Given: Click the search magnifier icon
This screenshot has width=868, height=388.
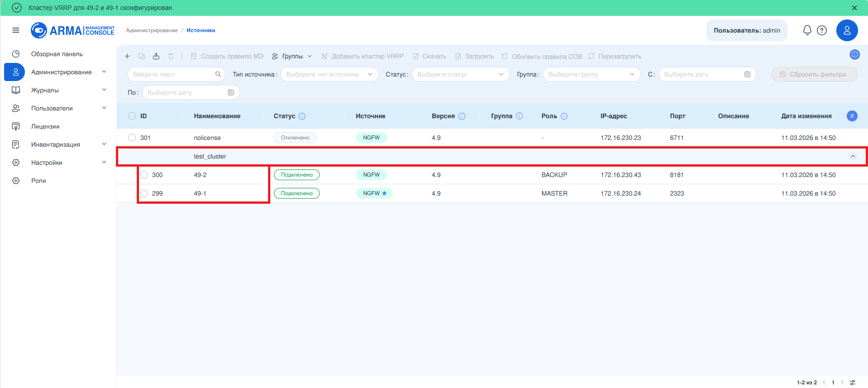Looking at the screenshot, I should click(218, 74).
